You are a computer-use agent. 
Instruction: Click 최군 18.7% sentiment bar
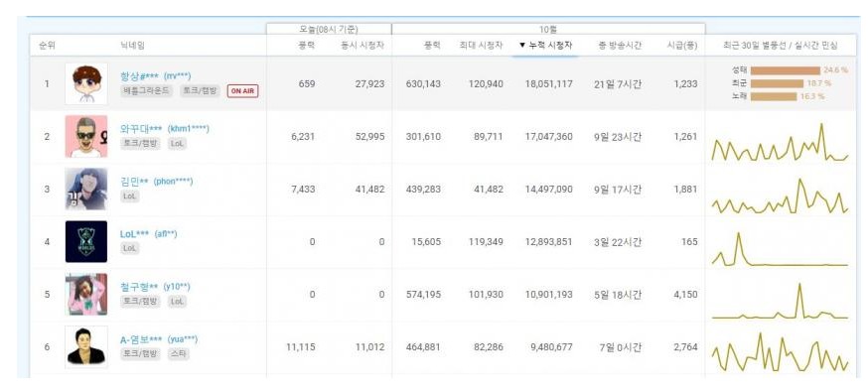coord(777,83)
